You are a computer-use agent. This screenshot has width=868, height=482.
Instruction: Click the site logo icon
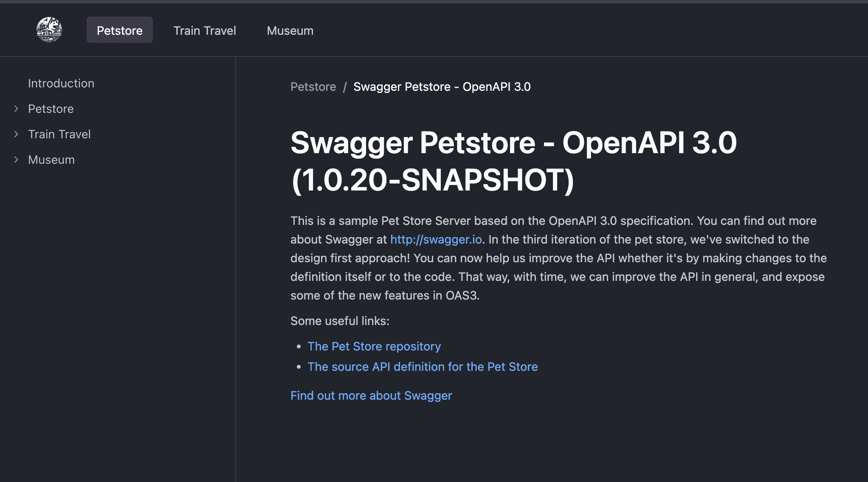pos(49,30)
